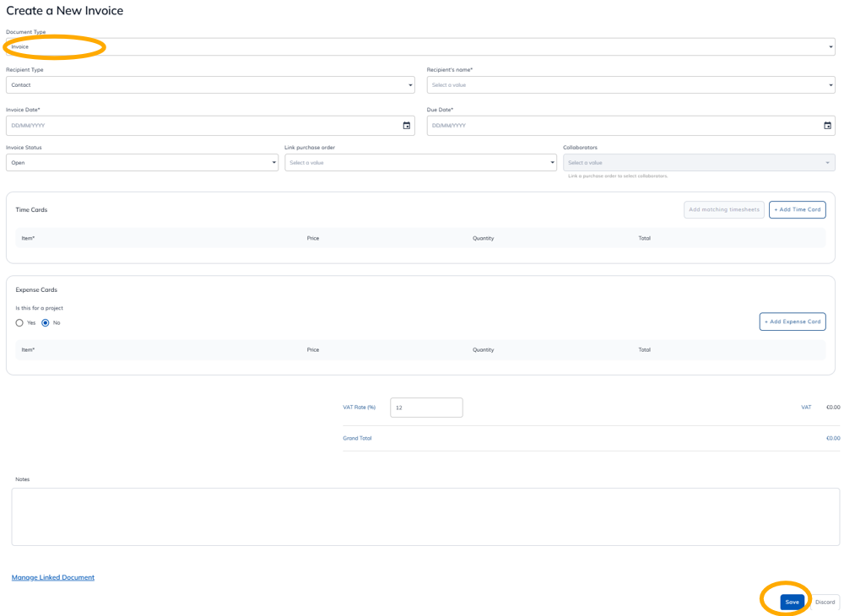Select No for the project question

(46, 323)
